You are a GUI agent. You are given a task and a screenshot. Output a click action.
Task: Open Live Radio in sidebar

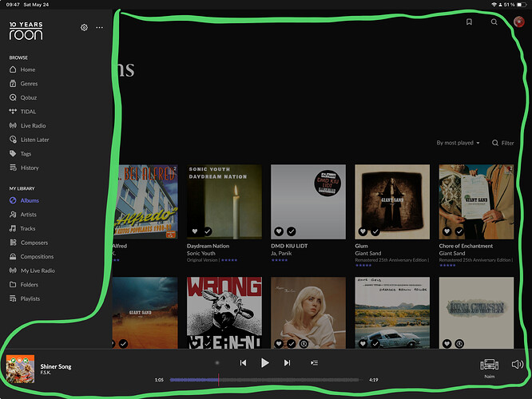tap(27, 126)
